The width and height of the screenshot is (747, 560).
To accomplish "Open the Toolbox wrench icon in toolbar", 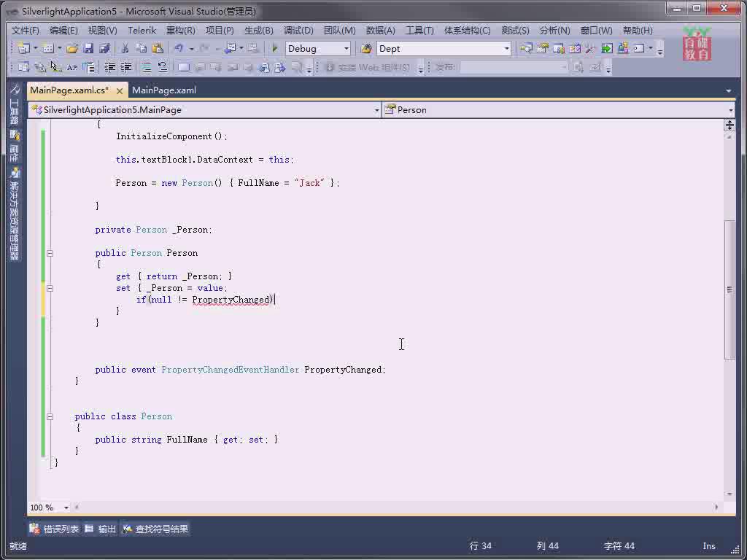I will (x=590, y=48).
